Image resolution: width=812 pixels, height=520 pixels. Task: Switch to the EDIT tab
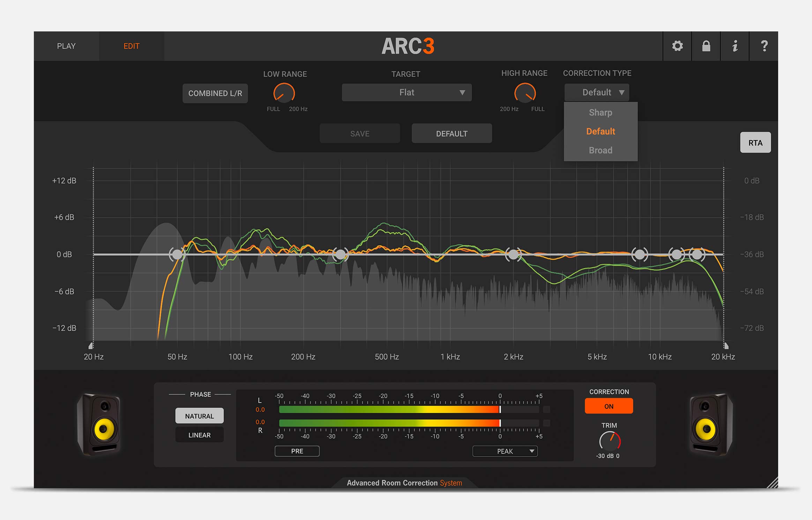pyautogui.click(x=132, y=46)
